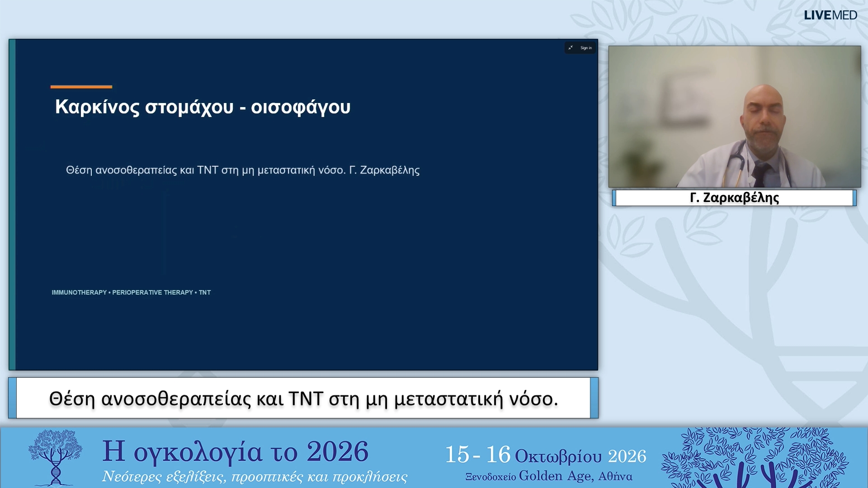The height and width of the screenshot is (488, 868).
Task: Click the speaker webcam video thumbnail
Action: click(x=735, y=117)
